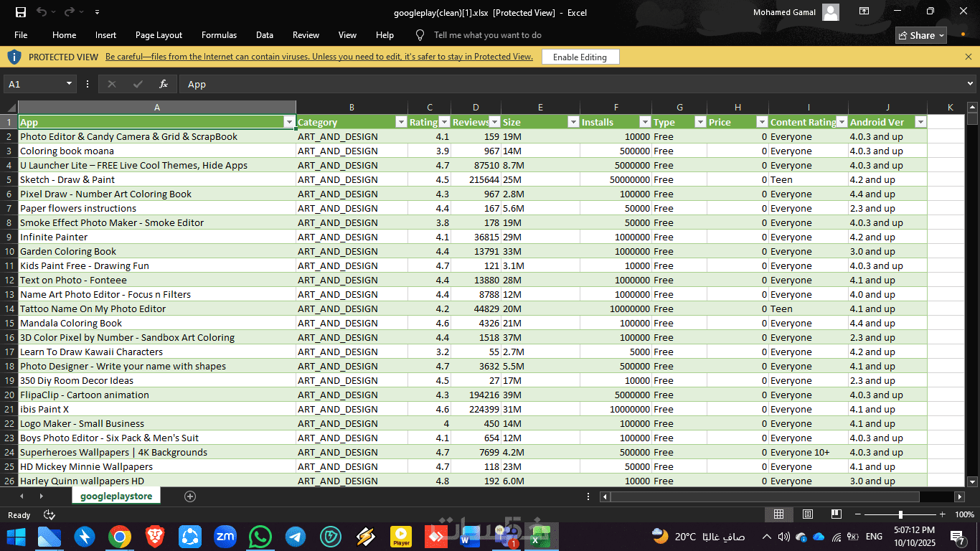980x551 pixels.
Task: Click the Share button
Action: click(x=922, y=35)
